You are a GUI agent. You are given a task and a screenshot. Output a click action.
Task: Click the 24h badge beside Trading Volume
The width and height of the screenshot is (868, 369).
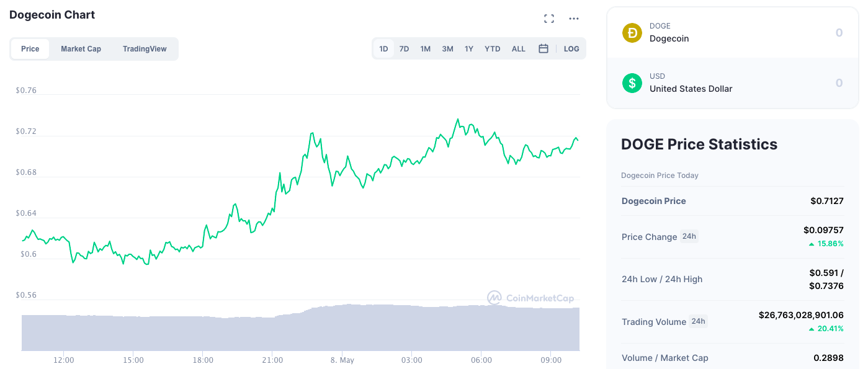(698, 321)
